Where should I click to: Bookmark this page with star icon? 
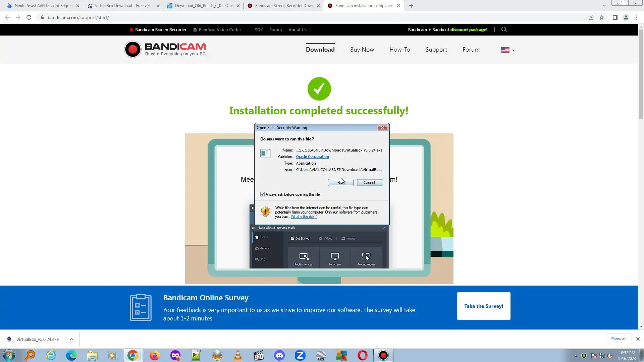point(602,17)
